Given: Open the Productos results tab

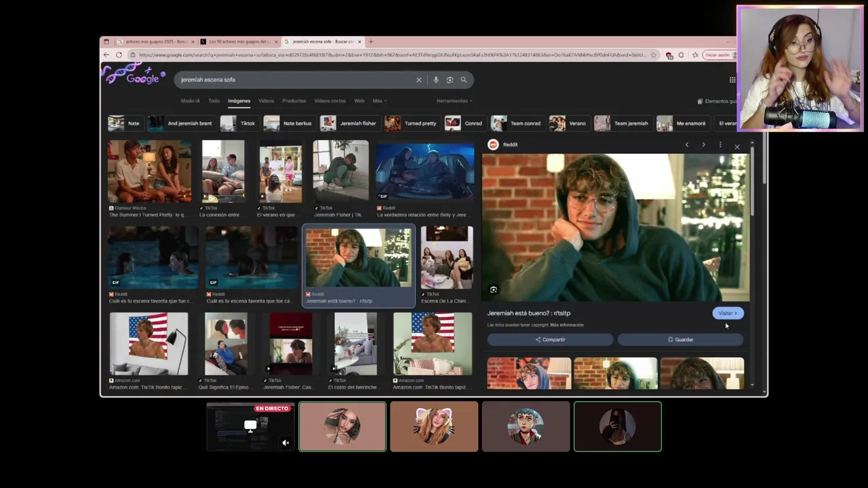Looking at the screenshot, I should point(294,101).
